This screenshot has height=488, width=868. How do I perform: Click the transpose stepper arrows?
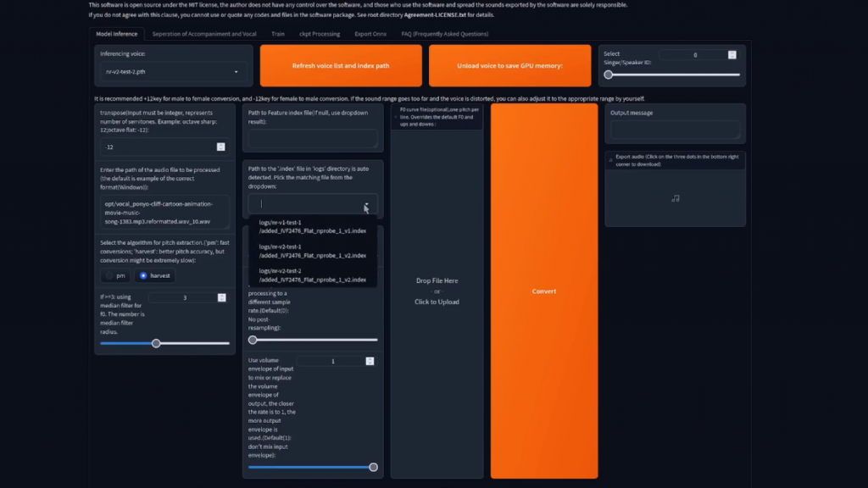pyautogui.click(x=221, y=147)
